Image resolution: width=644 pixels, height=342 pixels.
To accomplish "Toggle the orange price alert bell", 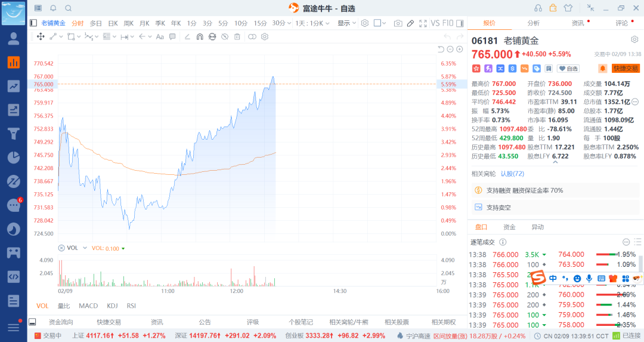I will coord(602,68).
